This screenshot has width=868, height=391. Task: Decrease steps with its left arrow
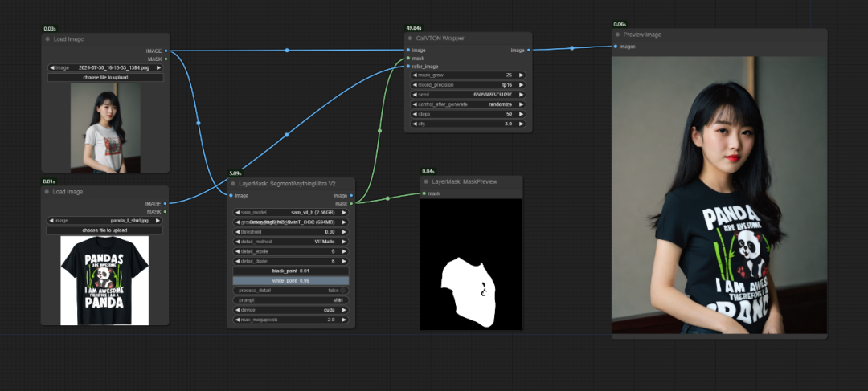tap(414, 114)
